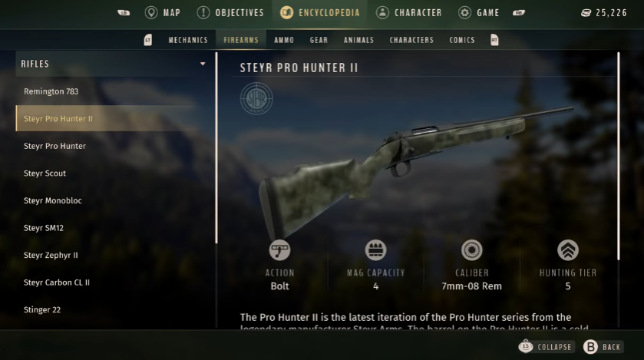Image resolution: width=644 pixels, height=360 pixels.
Task: Click the details panel scrollbar
Action: pos(619,156)
